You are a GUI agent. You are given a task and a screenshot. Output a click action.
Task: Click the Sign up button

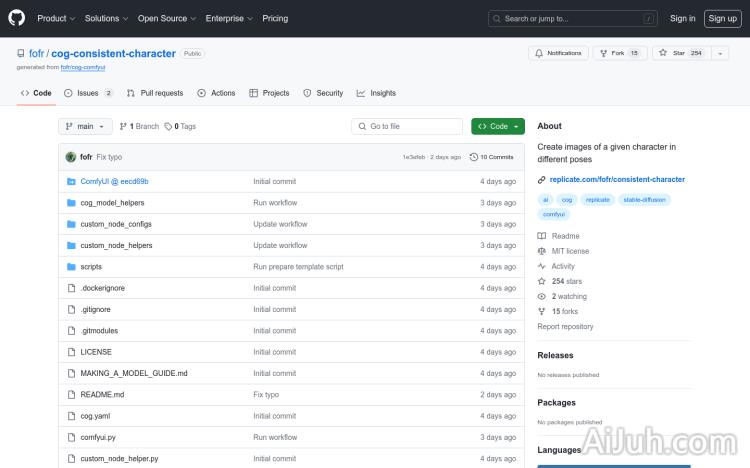pos(721,18)
